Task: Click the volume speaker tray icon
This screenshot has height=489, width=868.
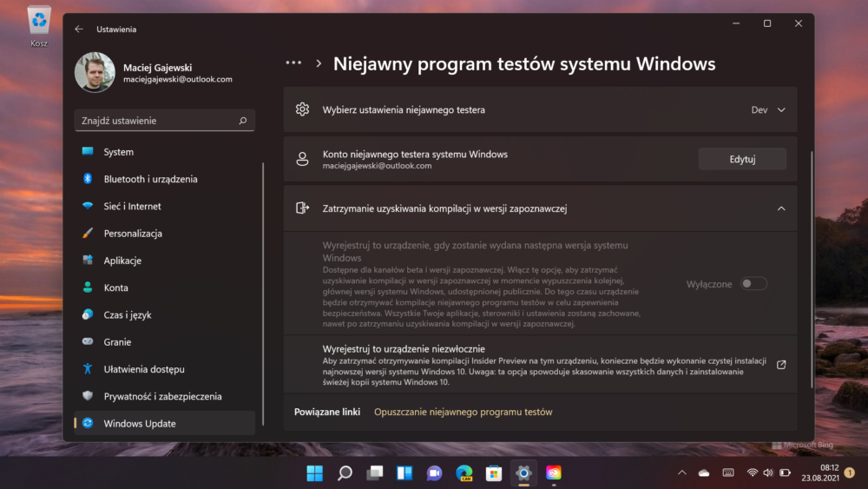Action: 768,473
